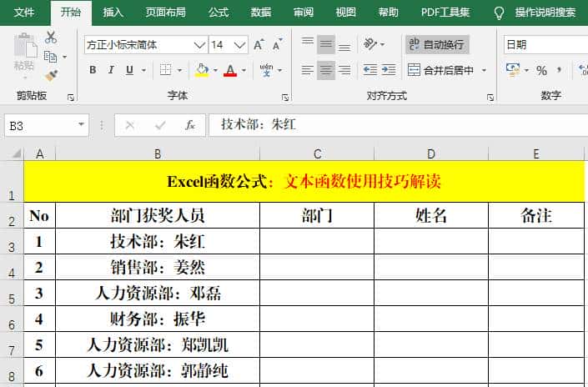The height and width of the screenshot is (387, 588).
Task: Open the clipboard pane launcher
Action: pyautogui.click(x=71, y=98)
